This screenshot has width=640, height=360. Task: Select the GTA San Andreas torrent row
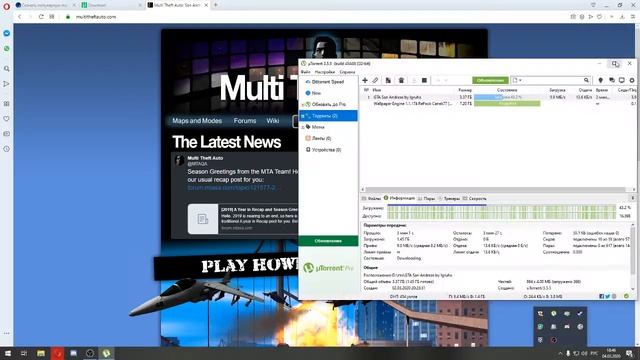click(x=498, y=97)
